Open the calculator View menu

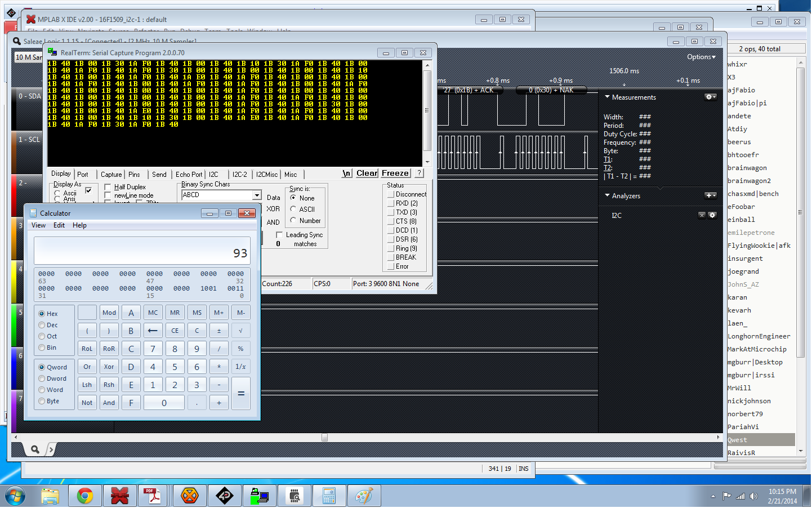pos(38,225)
